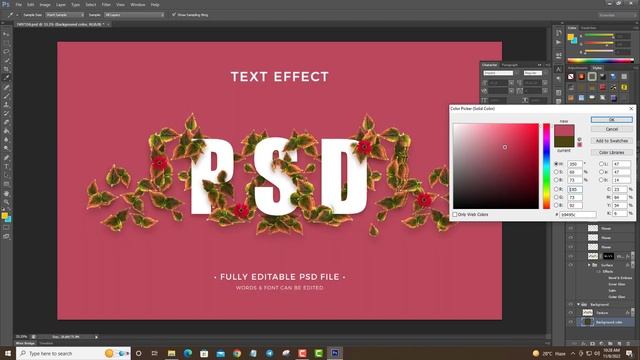The width and height of the screenshot is (640, 360).
Task: Open Google Chrome from the taskbar
Action: click(237, 353)
